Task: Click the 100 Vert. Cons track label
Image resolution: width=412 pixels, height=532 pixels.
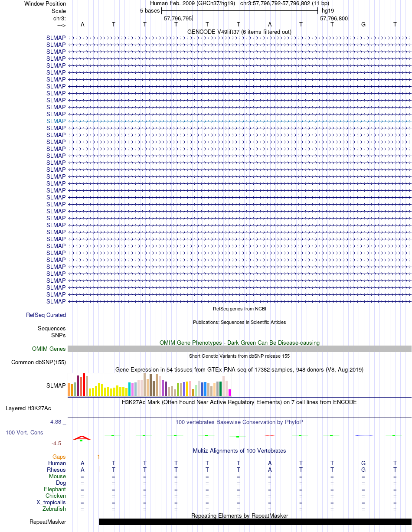Action: pyautogui.click(x=24, y=432)
